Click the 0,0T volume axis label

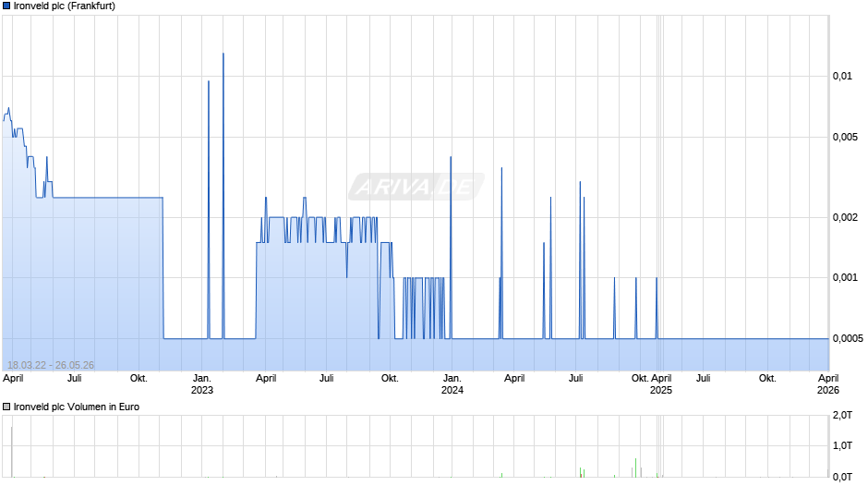842,477
